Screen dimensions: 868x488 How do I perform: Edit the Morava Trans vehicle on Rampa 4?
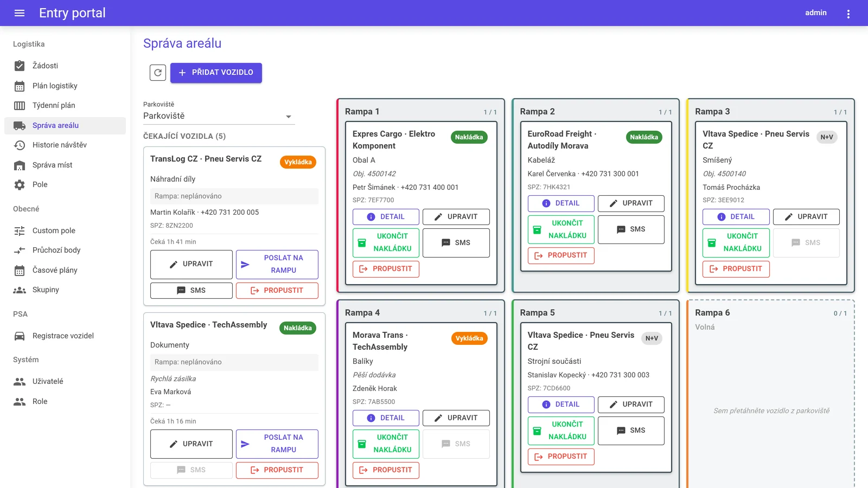[456, 418]
